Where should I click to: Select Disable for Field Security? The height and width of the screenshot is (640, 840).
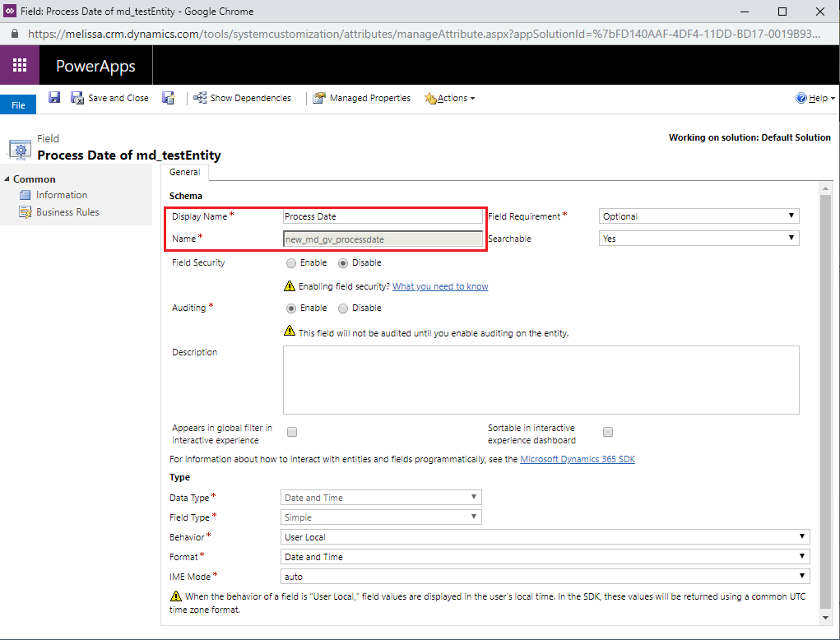(x=343, y=263)
